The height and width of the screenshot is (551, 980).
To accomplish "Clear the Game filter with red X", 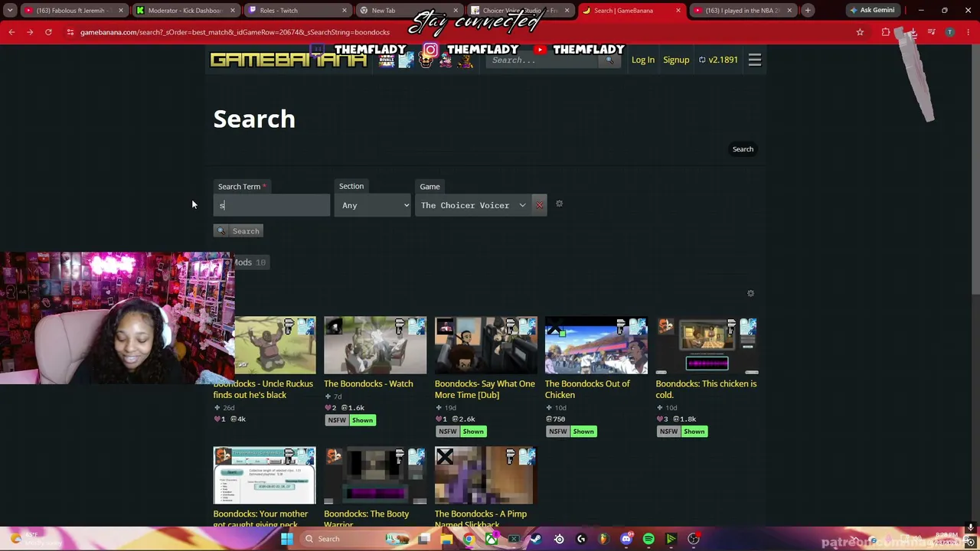I will (539, 205).
